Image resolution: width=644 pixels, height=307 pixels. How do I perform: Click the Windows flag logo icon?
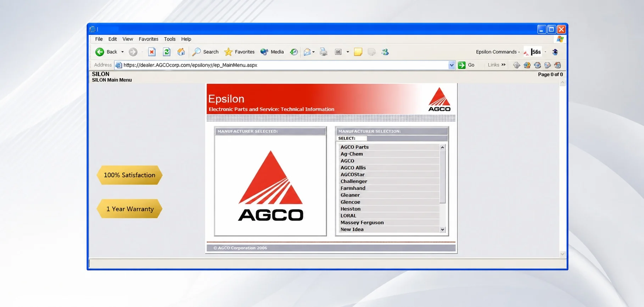[x=560, y=39]
